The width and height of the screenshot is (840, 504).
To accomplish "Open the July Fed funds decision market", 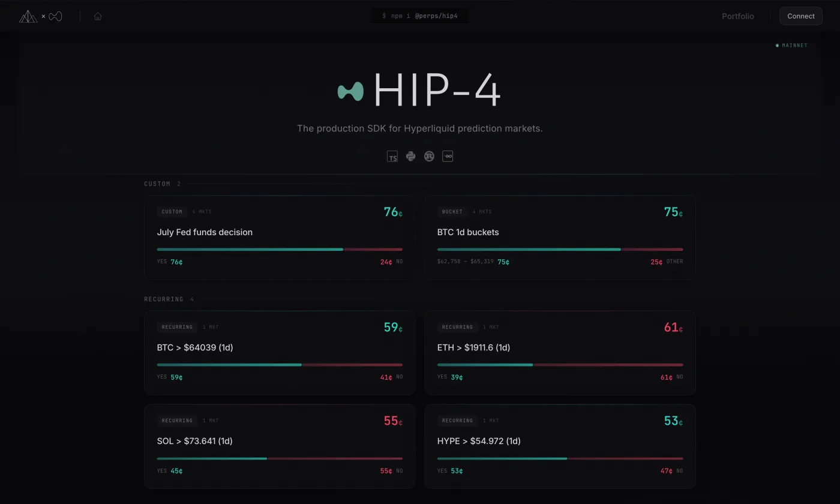I will (x=280, y=238).
